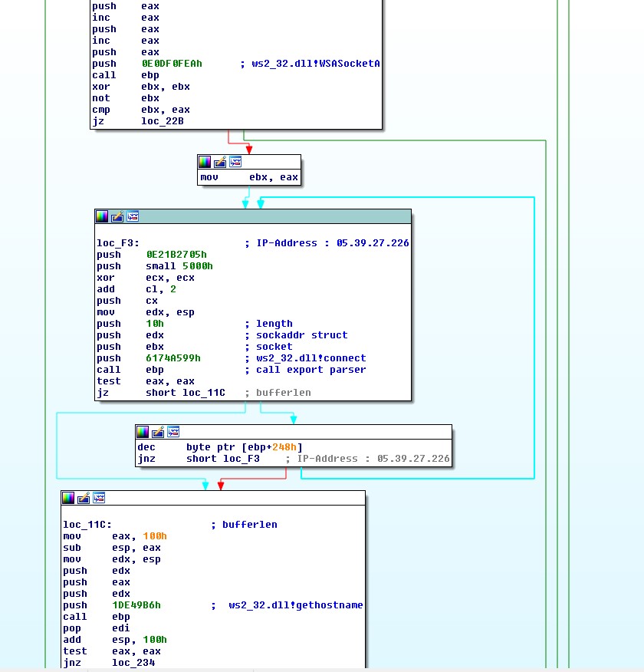
Task: Click 'pop edi' instruction
Action: point(97,628)
